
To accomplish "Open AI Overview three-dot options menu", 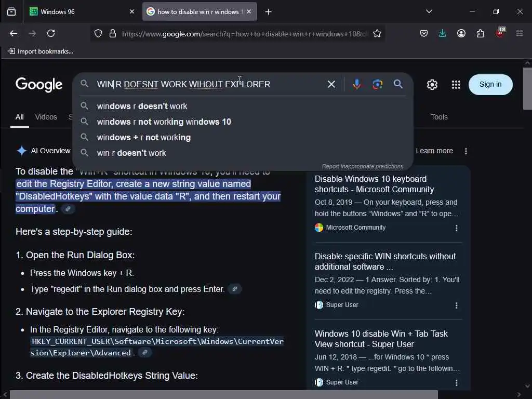I will click(466, 151).
